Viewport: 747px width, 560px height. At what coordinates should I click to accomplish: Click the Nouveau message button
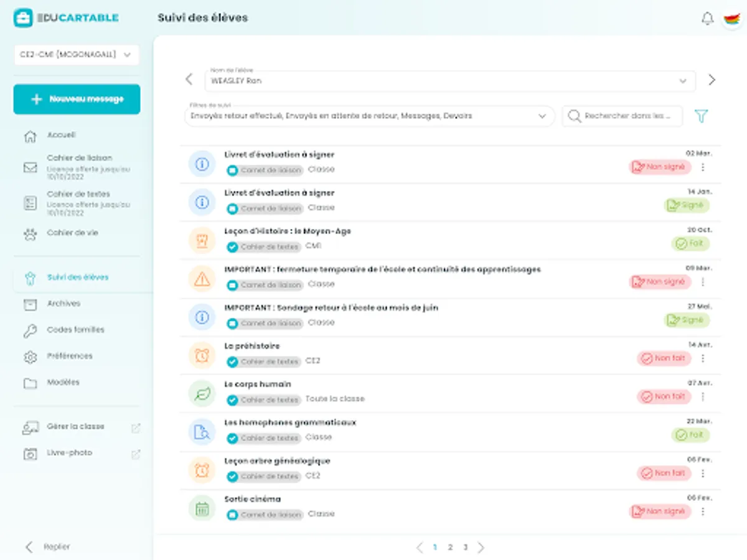77,100
